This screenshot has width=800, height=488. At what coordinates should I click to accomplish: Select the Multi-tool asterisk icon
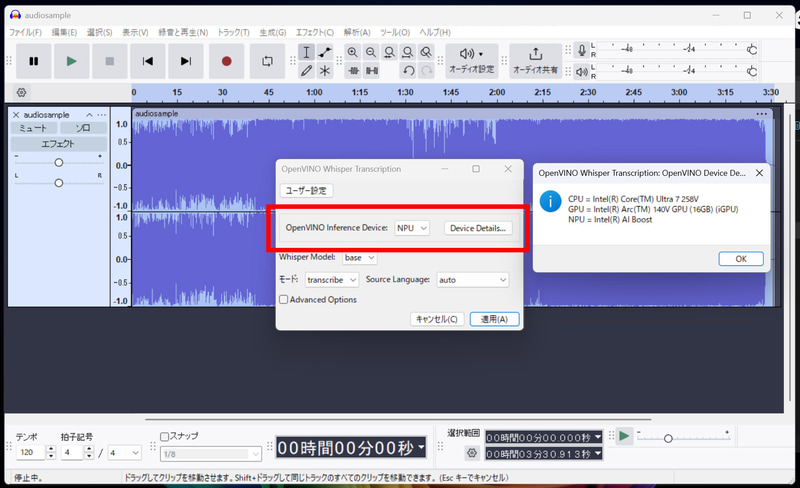[x=324, y=70]
